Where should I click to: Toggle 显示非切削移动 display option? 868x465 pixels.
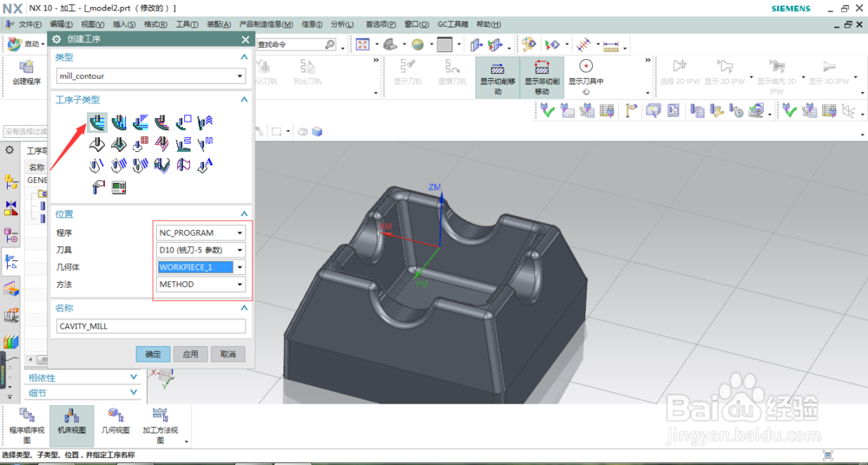(542, 77)
